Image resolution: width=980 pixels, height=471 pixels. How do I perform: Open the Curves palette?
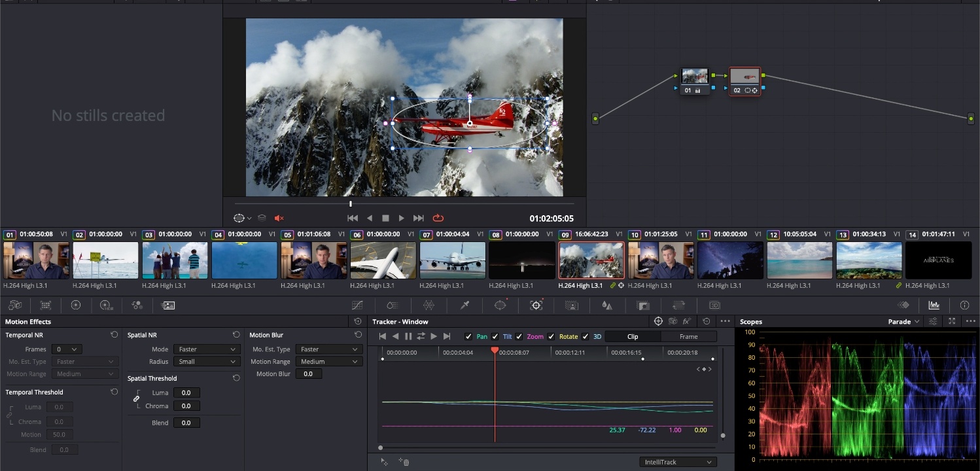pyautogui.click(x=357, y=305)
